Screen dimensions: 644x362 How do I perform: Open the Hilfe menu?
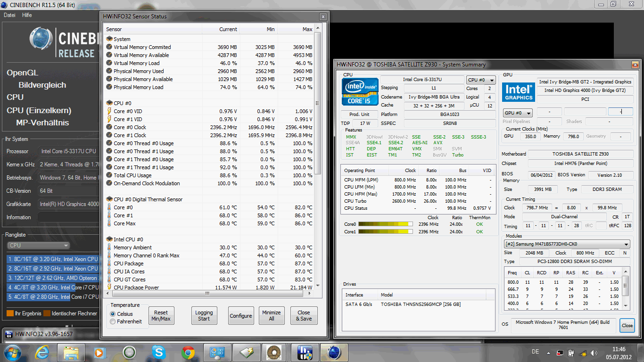click(27, 15)
